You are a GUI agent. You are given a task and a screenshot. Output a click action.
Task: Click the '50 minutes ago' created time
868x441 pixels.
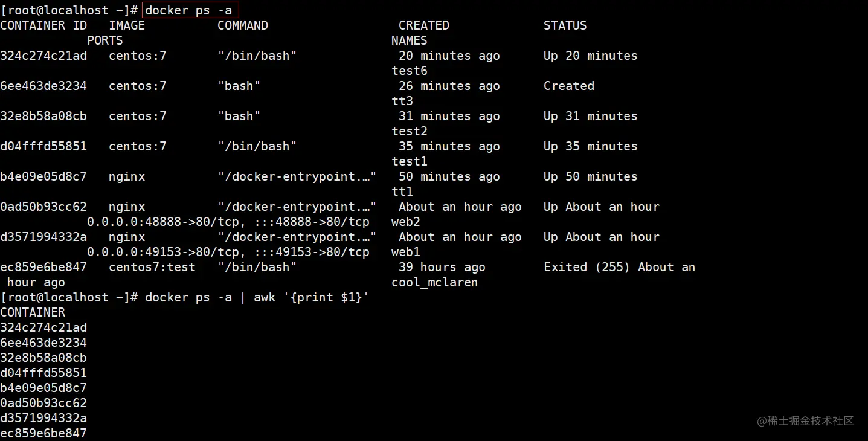449,176
